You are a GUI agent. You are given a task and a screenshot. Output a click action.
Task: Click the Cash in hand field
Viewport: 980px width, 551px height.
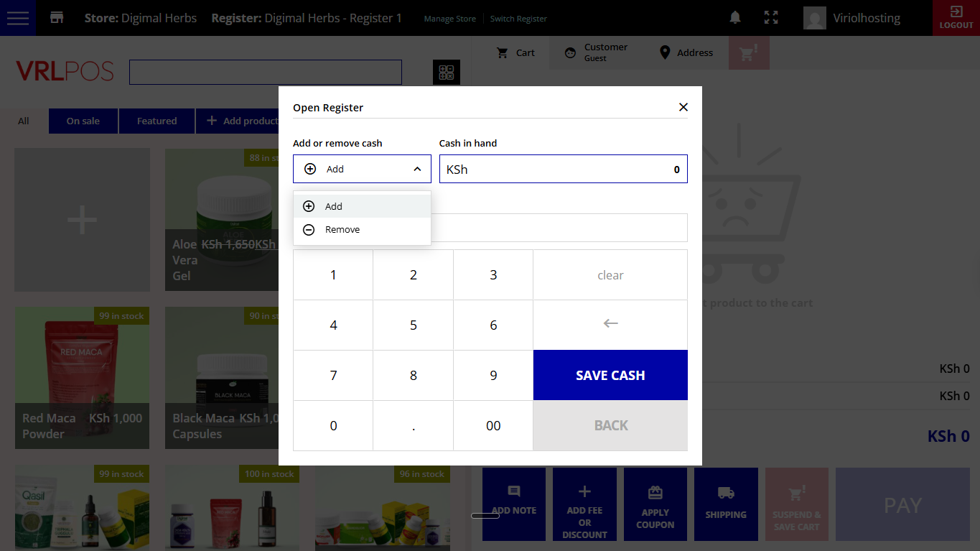[563, 170]
